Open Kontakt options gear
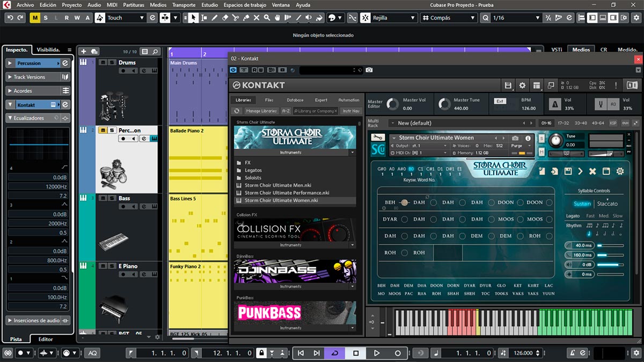The image size is (644, 362). click(x=522, y=85)
